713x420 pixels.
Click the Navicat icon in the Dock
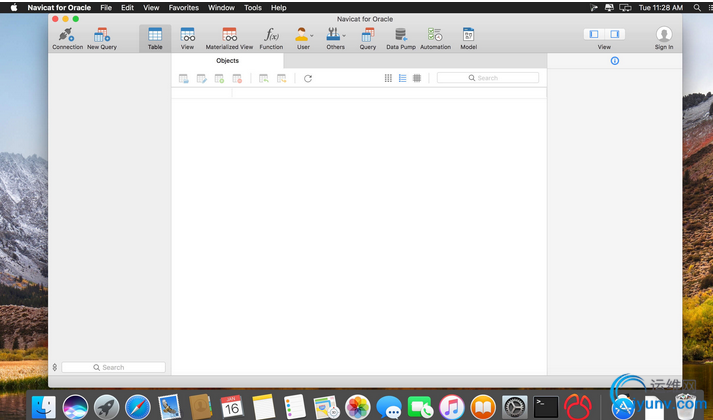point(577,406)
